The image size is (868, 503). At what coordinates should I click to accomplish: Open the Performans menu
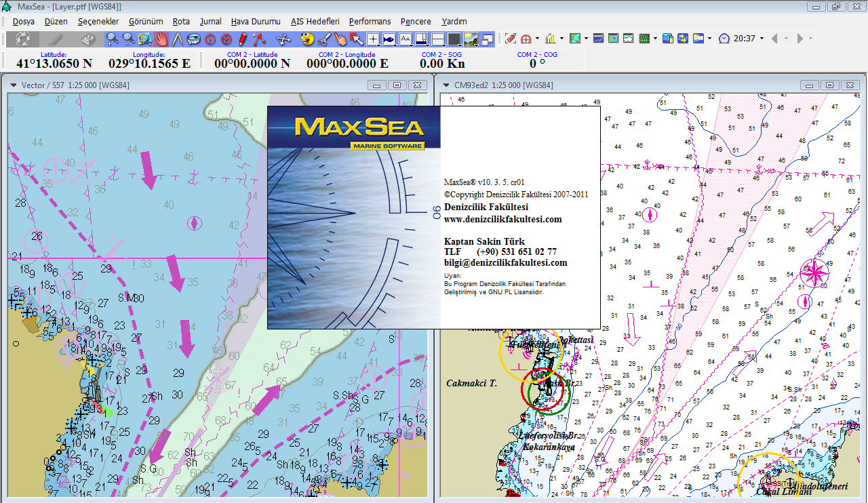370,21
